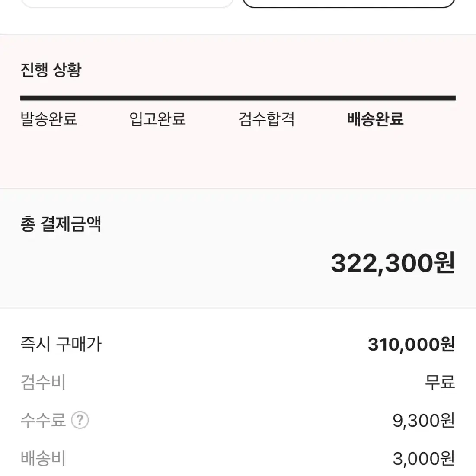The height and width of the screenshot is (476, 476).
Task: Click the pink progress status panel background
Action: (x=238, y=158)
